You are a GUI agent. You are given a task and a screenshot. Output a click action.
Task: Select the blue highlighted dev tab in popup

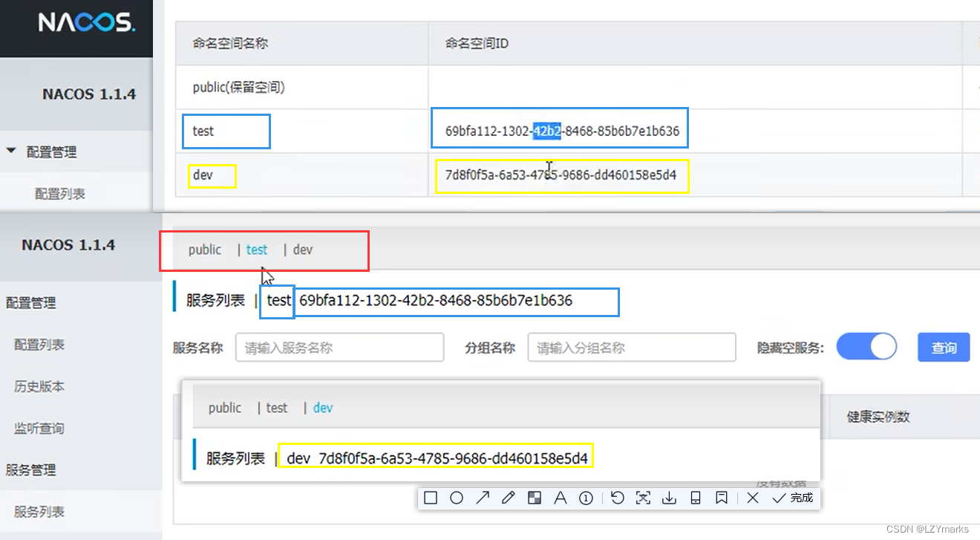click(x=323, y=408)
